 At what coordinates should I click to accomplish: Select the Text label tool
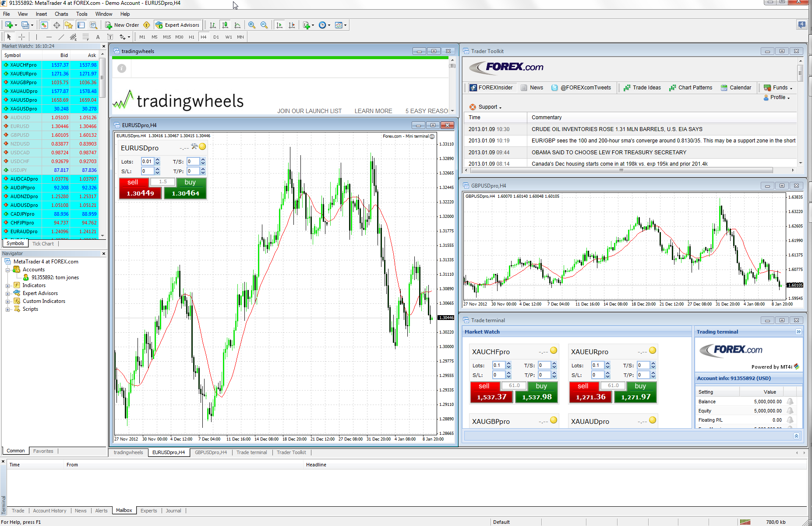point(98,37)
